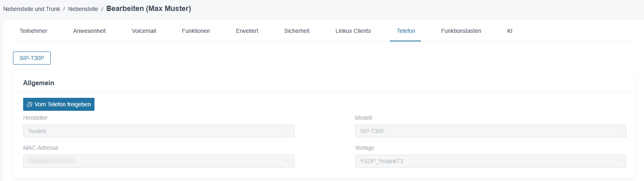
Task: Click the unlink icon on freigeben button
Action: coord(30,104)
